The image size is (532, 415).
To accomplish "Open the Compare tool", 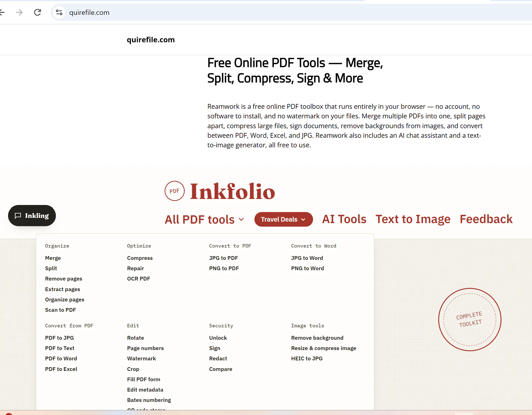I will tap(221, 369).
